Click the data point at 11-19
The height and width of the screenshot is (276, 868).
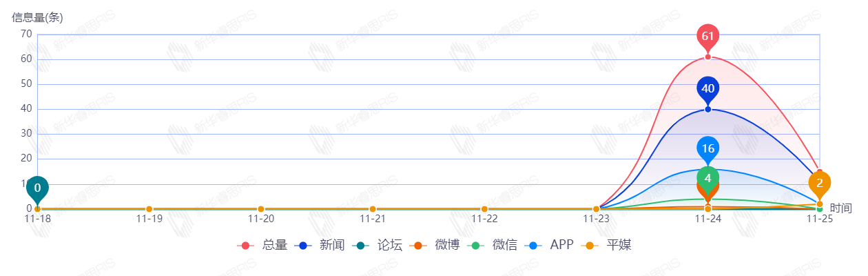coord(149,209)
